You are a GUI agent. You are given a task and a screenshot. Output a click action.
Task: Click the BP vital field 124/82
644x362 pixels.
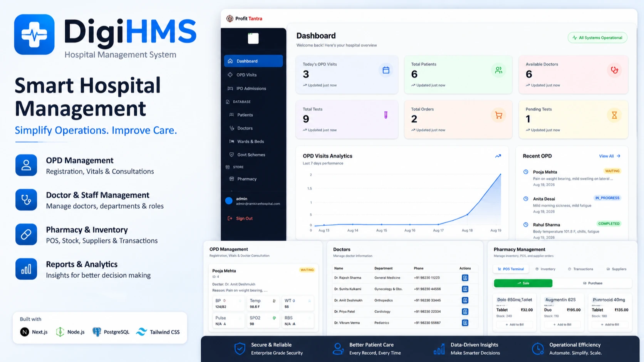(229, 303)
